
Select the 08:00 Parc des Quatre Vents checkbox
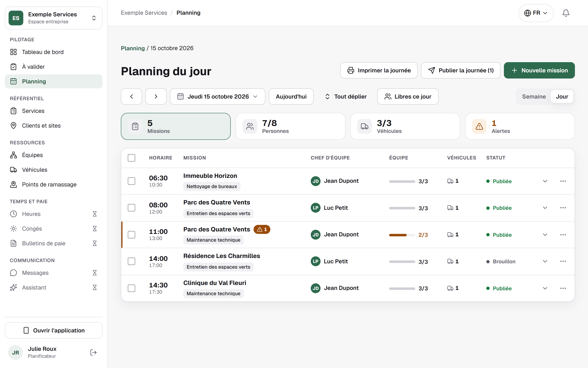[x=131, y=208]
